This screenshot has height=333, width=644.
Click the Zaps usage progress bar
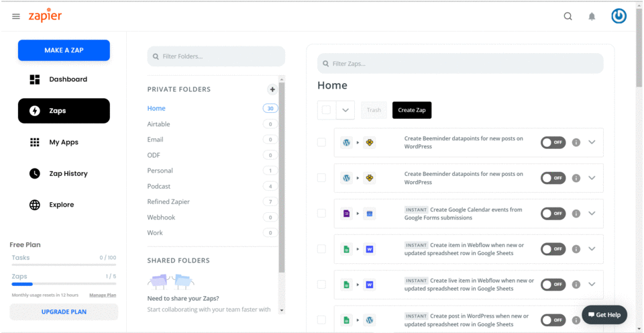[x=64, y=284]
